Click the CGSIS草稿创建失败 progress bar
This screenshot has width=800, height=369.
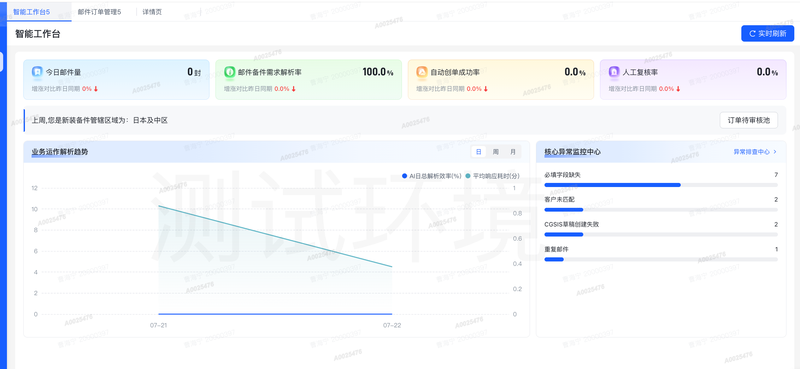[x=661, y=234]
